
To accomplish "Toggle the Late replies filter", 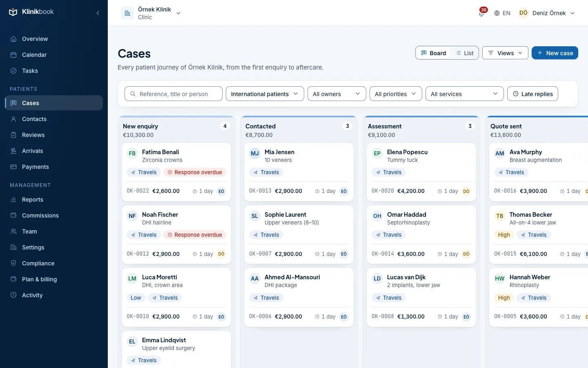I will click(532, 94).
